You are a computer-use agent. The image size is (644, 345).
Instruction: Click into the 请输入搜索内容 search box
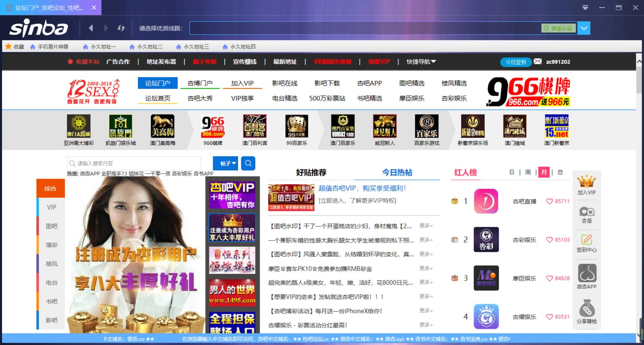[x=134, y=163]
